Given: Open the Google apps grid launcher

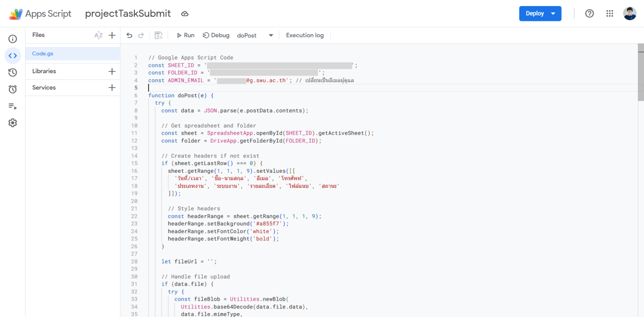Looking at the screenshot, I should point(610,13).
